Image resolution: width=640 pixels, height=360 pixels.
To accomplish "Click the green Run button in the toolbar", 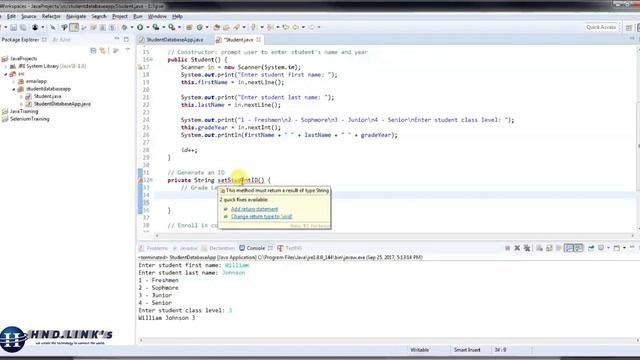I will pos(140,27).
